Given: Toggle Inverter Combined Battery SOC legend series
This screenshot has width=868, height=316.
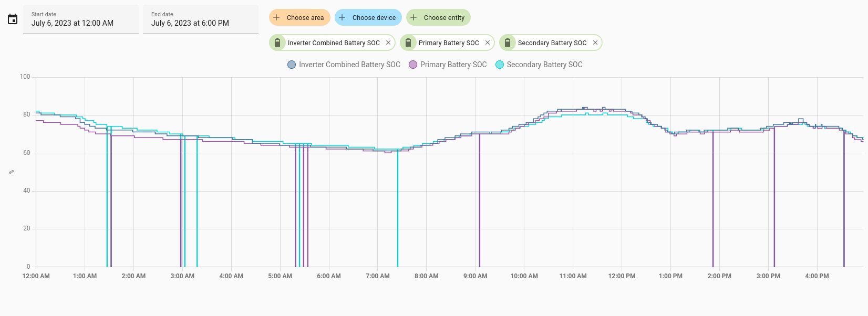Looking at the screenshot, I should (x=344, y=65).
